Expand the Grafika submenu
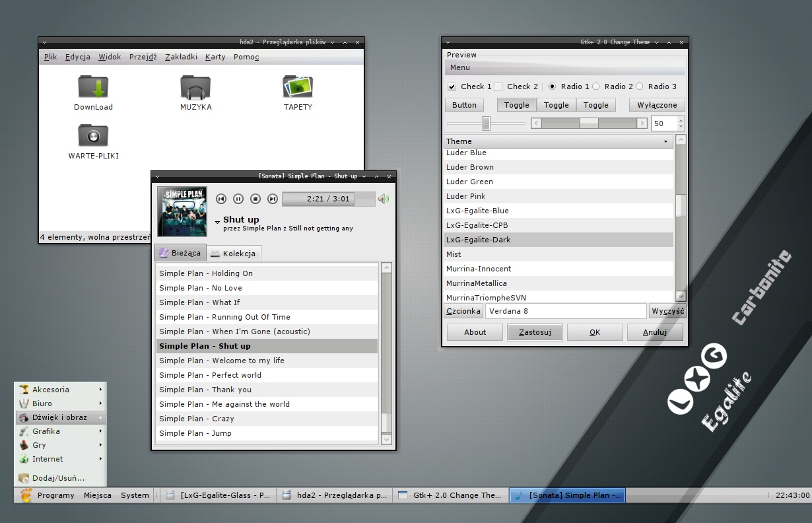 tap(101, 431)
